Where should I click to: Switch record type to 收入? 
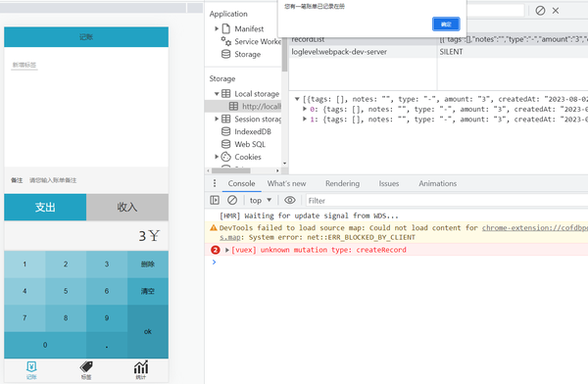pos(127,207)
